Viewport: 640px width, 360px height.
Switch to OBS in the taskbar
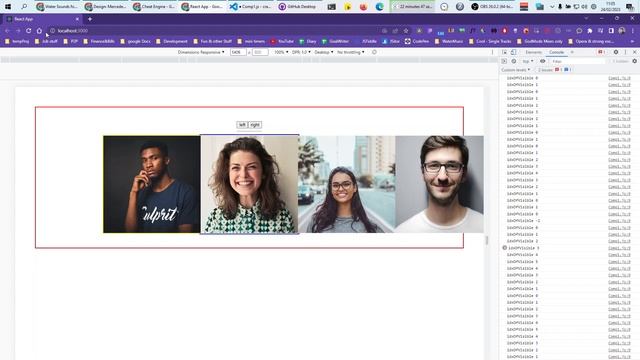pos(491,7)
